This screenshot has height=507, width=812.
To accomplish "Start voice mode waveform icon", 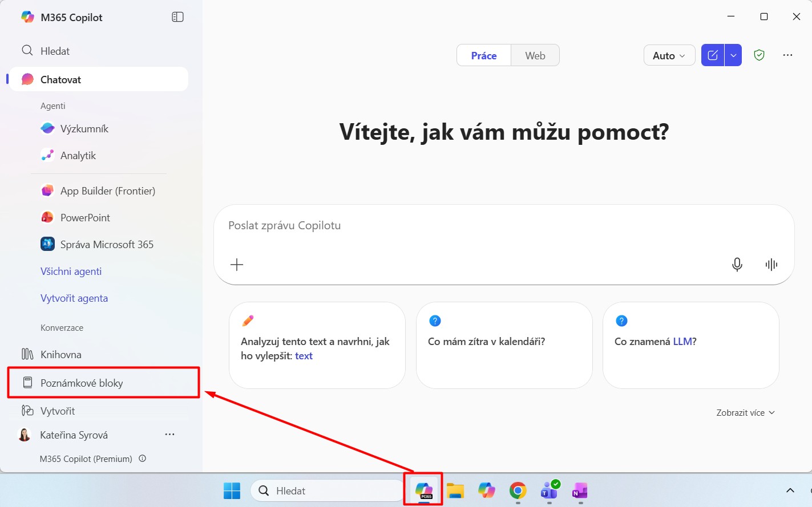I will [771, 265].
